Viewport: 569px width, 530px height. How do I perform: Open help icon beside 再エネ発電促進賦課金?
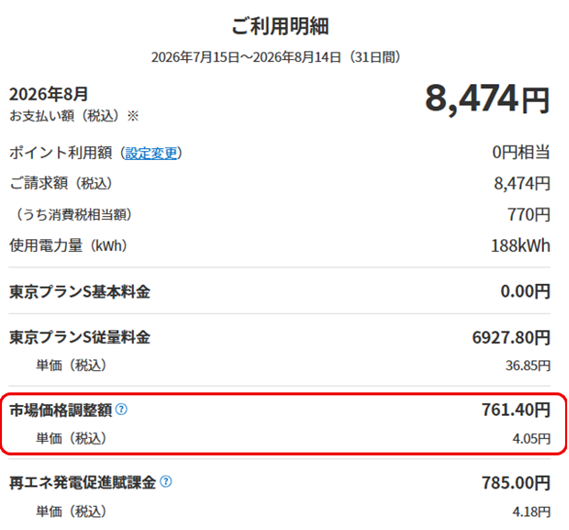(166, 482)
